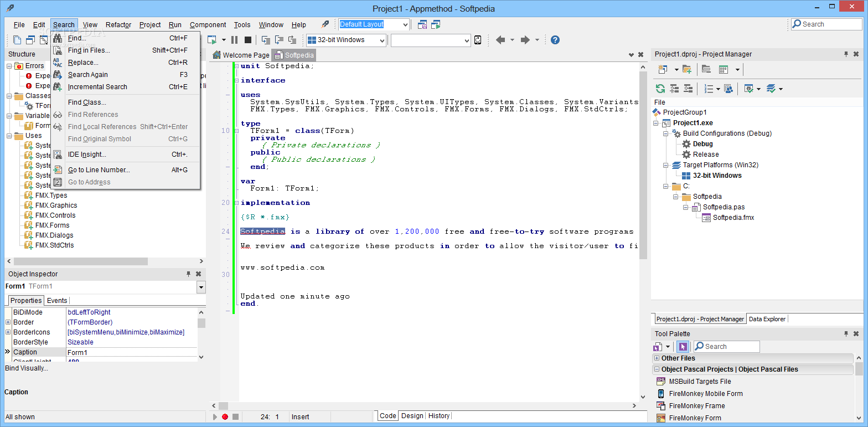Open the 32-bit Windows platform dropdown
The image size is (868, 427).
(382, 40)
